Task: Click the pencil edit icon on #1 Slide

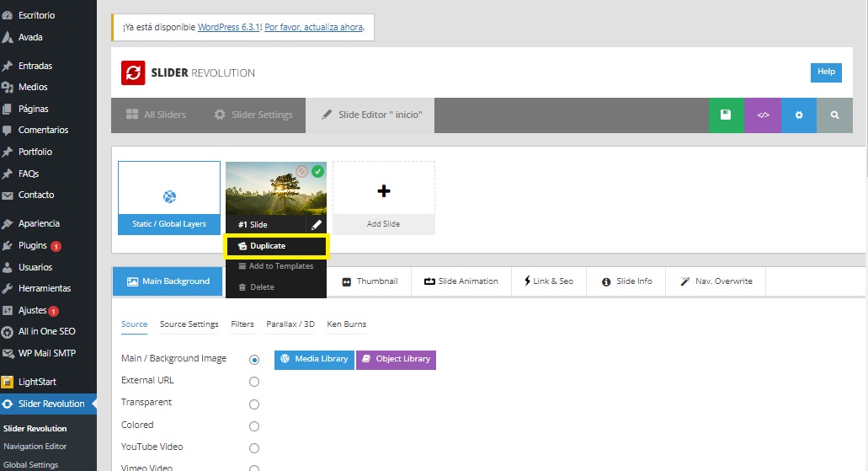Action: tap(316, 225)
